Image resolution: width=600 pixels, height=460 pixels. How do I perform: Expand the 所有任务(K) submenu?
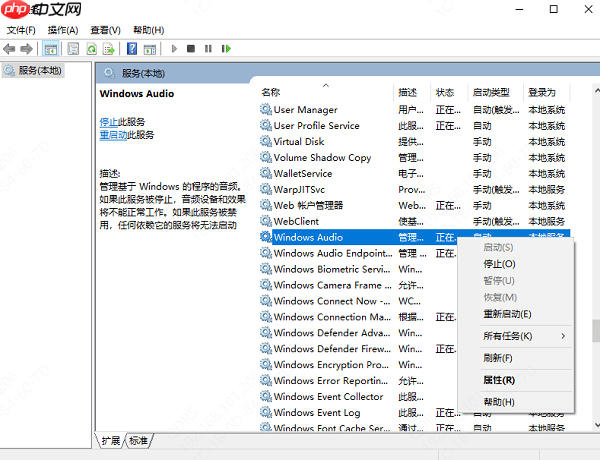507,336
